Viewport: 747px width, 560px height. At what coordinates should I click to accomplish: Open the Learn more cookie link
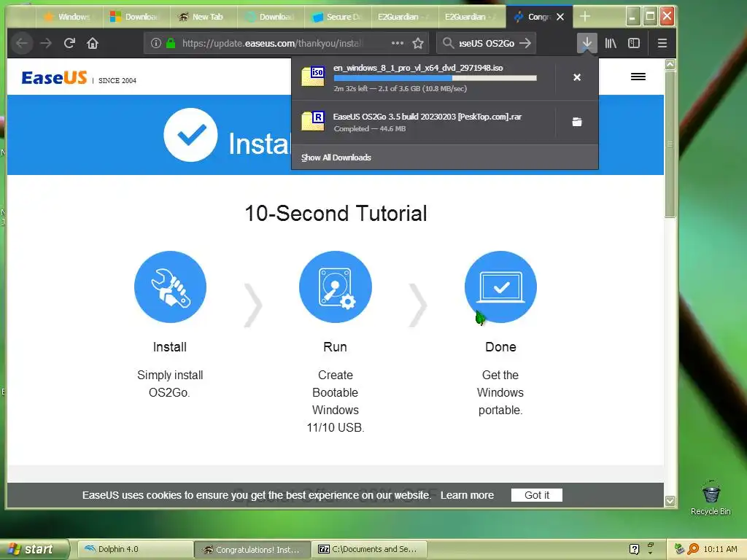click(x=467, y=495)
